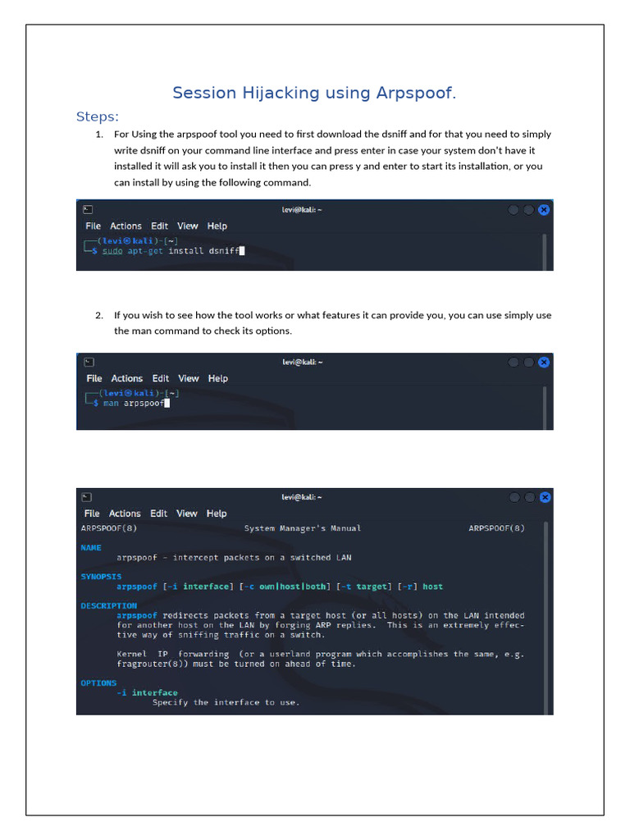
Task: Open View menu in the 'man arpspoof' terminal
Action: [189, 379]
